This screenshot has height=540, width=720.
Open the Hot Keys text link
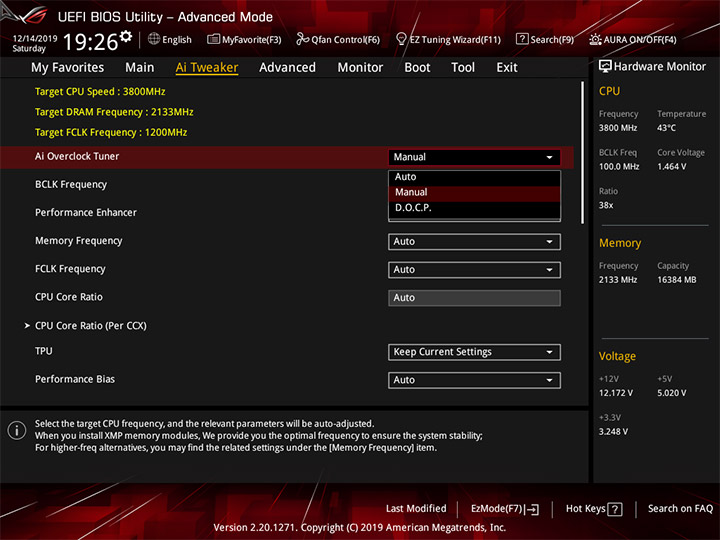[585, 509]
